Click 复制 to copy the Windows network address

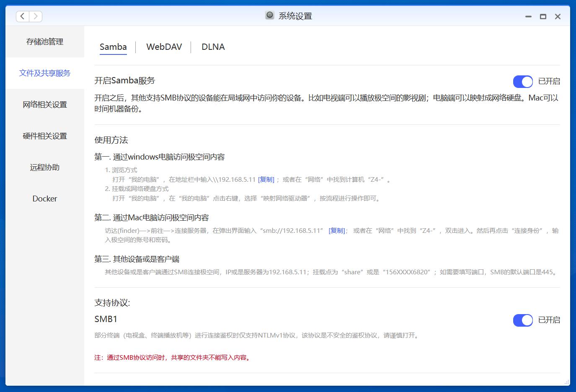266,179
